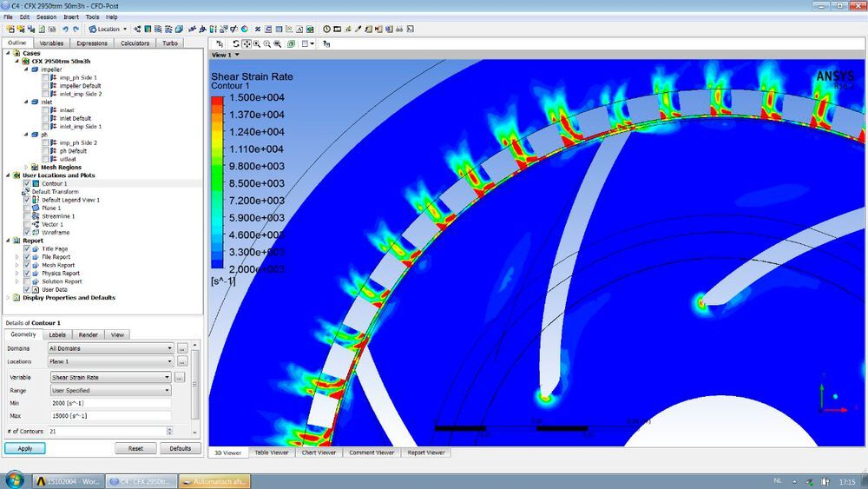Open the Session menu
868x489 pixels.
pos(47,17)
